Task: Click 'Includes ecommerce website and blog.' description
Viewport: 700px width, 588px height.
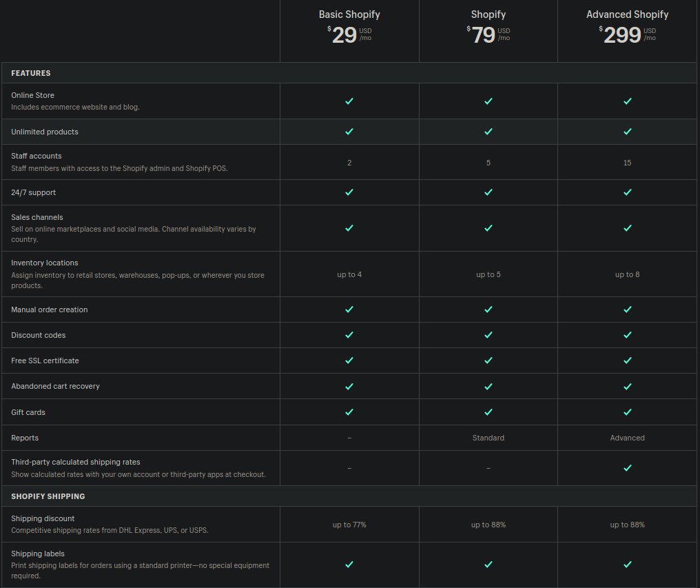Action: tap(76, 108)
